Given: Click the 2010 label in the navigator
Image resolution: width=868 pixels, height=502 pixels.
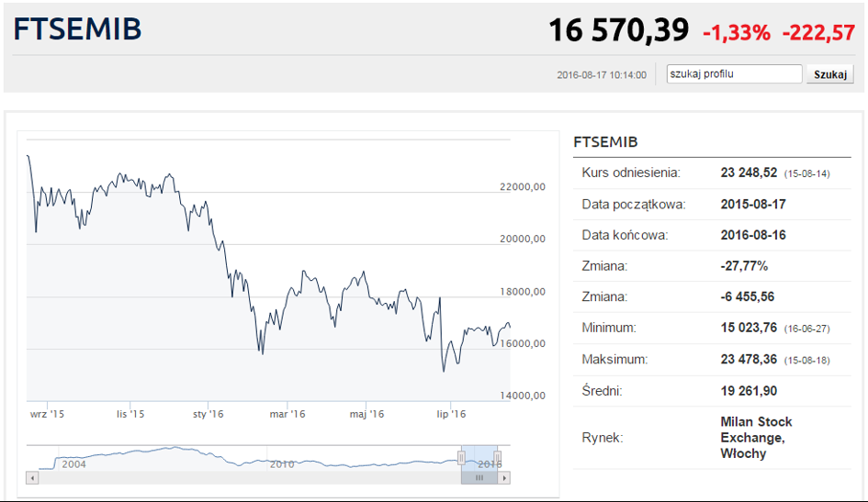Looking at the screenshot, I should [x=282, y=463].
